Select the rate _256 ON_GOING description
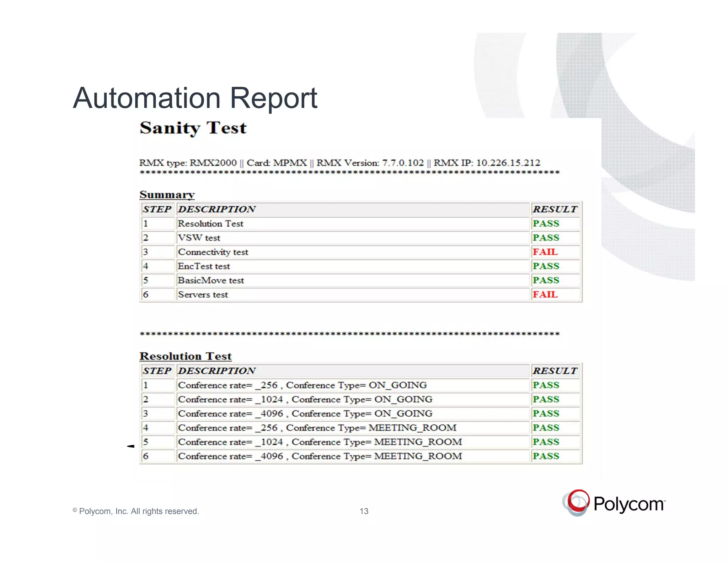This screenshot has width=728, height=562. [353, 385]
